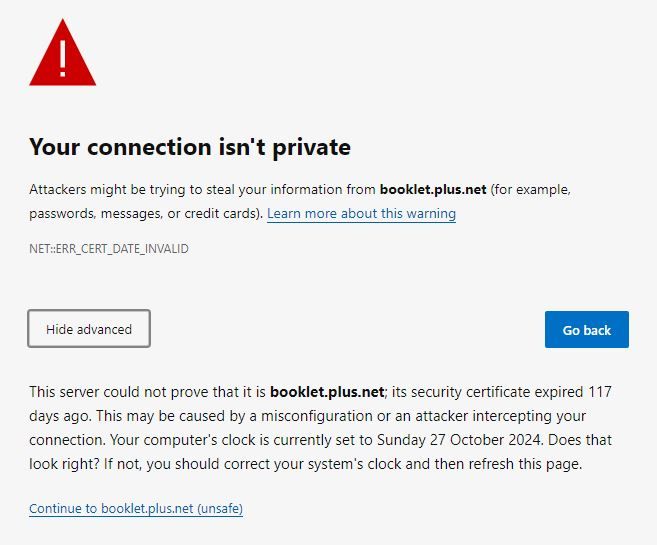The height and width of the screenshot is (545, 657).
Task: Continue to booklet.plus.net (unsafe) link
Action: (136, 509)
